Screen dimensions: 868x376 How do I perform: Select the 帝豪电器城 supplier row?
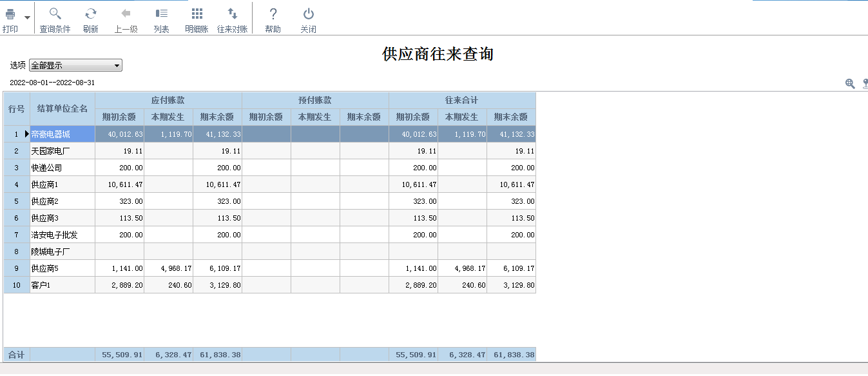click(62, 134)
